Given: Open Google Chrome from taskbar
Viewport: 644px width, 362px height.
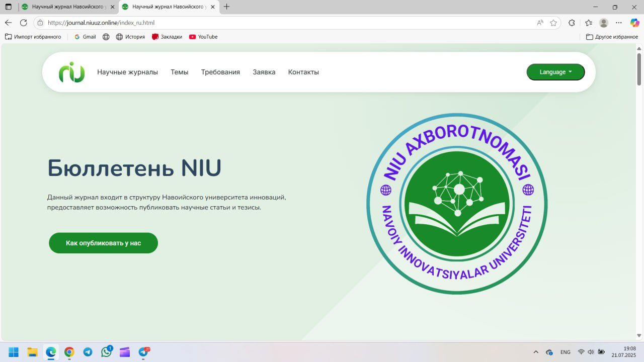Looking at the screenshot, I should pyautogui.click(x=69, y=352).
